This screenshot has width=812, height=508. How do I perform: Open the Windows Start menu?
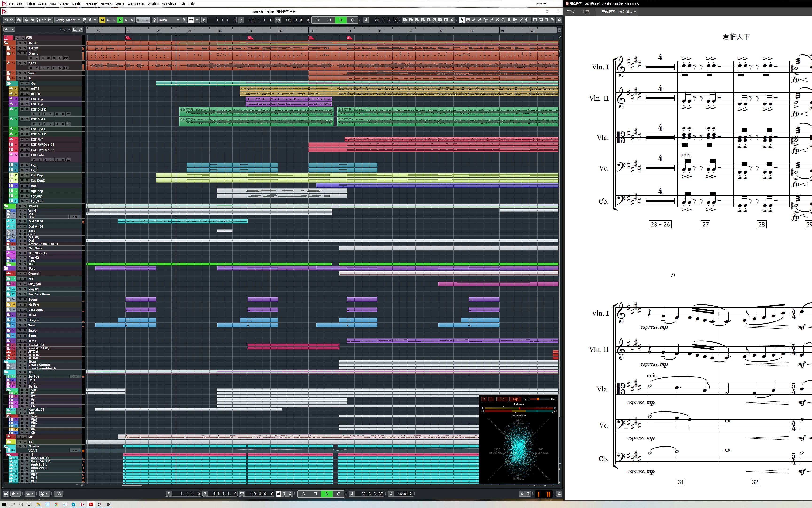point(4,504)
